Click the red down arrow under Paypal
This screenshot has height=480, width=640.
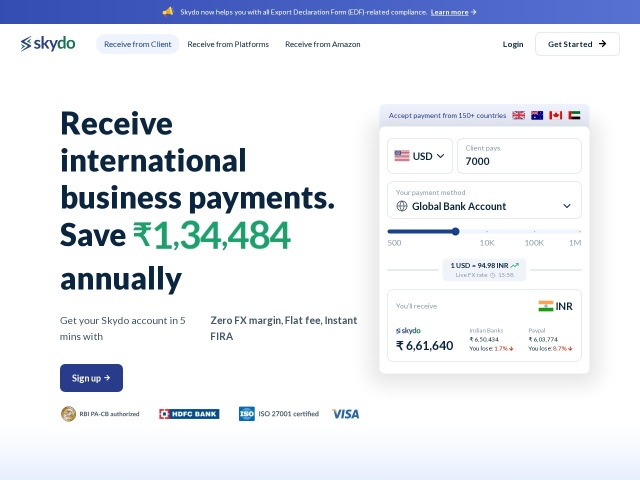point(570,349)
